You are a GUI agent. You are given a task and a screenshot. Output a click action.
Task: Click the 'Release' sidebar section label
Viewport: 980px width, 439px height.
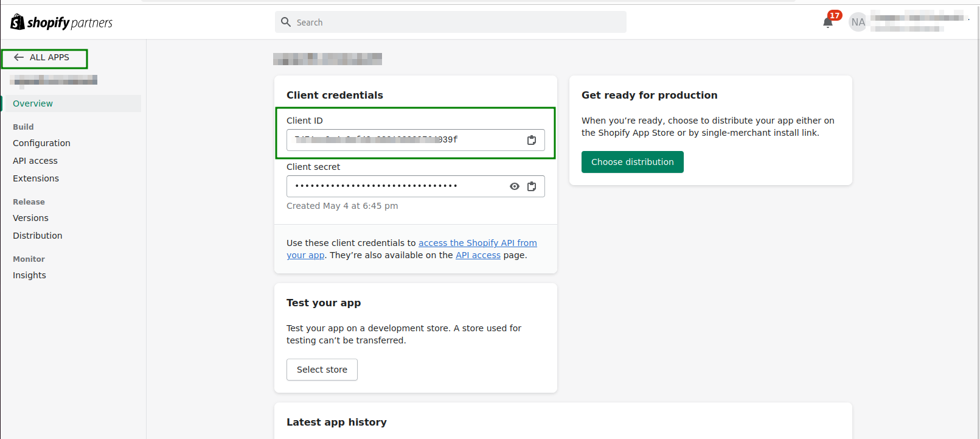pos(29,202)
